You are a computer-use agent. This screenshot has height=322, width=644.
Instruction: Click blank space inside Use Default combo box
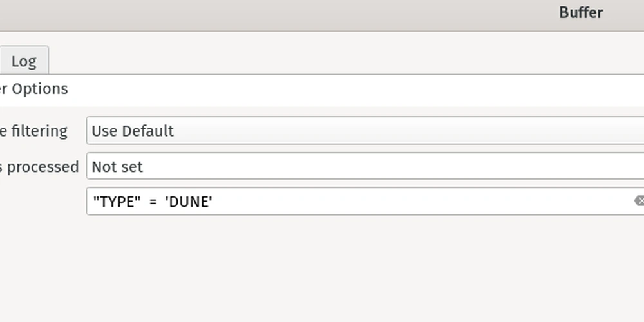point(406,131)
